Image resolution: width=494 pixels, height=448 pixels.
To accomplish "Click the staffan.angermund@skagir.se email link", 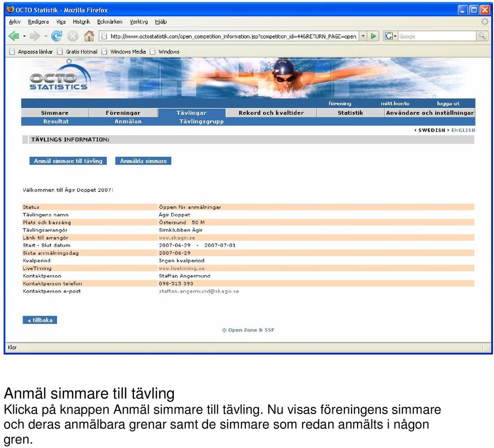I will click(199, 291).
